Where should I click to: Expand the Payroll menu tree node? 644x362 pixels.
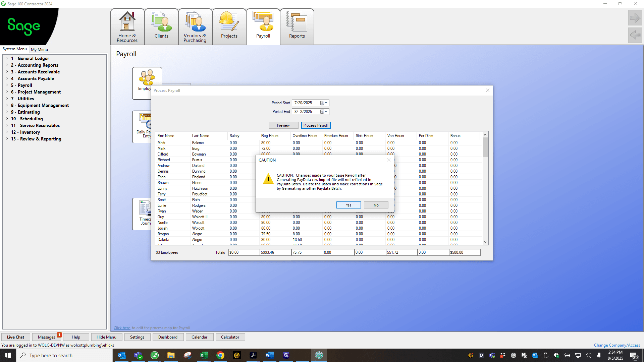(7, 85)
